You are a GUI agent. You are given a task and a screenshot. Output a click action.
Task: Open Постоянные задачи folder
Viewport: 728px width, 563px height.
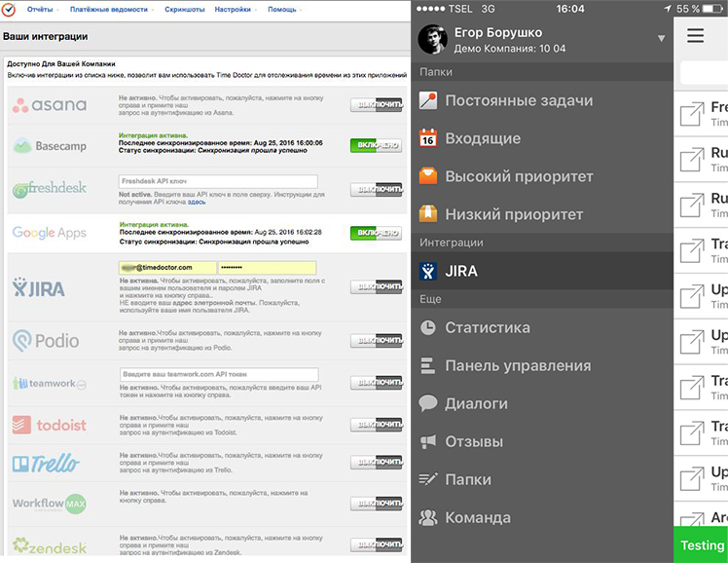pos(542,100)
